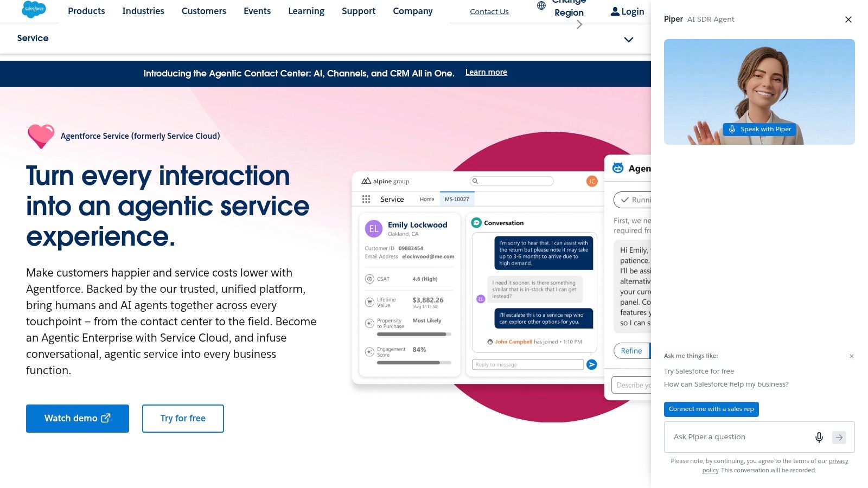This screenshot has width=868, height=488.
Task: Click the Login person icon
Action: 615,11
